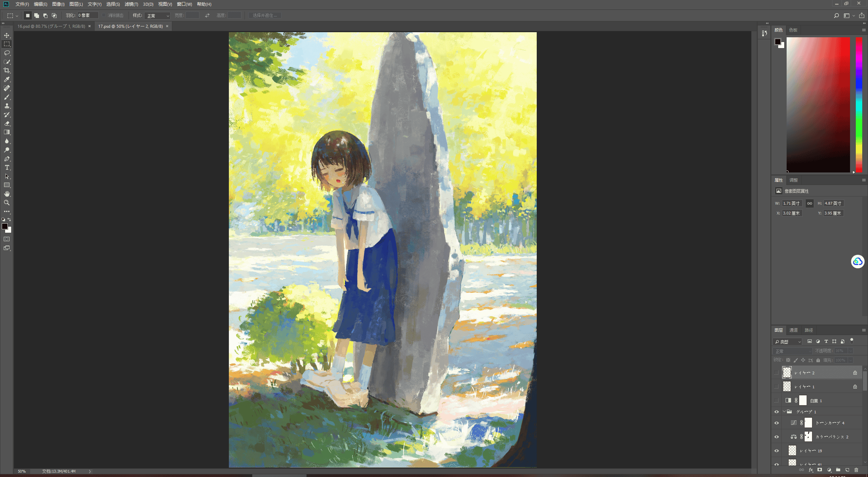Screen dimensions: 868x477
Task: Select the Brush tool
Action: (7, 97)
